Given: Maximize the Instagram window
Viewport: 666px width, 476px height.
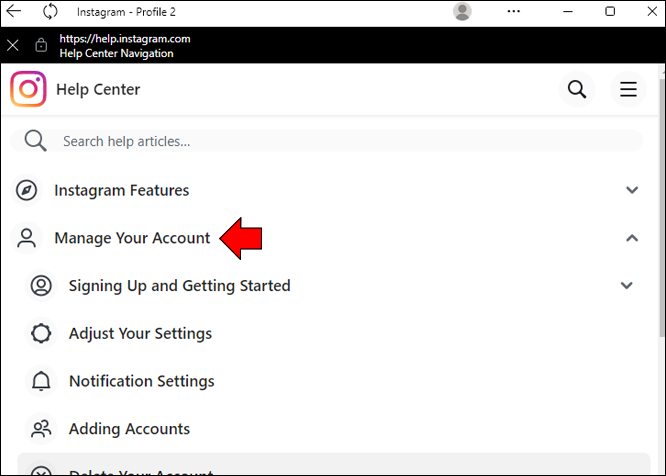Looking at the screenshot, I should tap(610, 11).
